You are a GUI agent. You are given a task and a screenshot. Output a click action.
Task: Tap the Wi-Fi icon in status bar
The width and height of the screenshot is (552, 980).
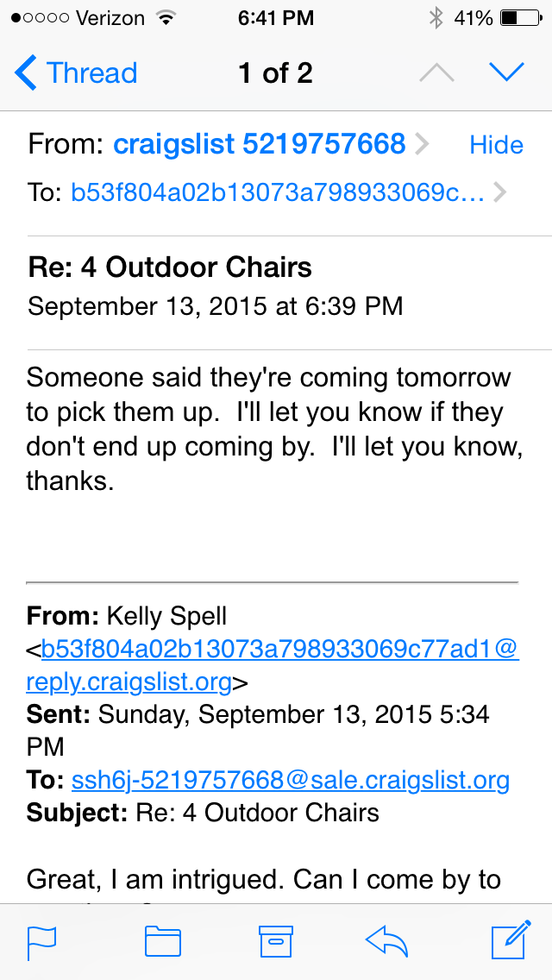tap(163, 18)
